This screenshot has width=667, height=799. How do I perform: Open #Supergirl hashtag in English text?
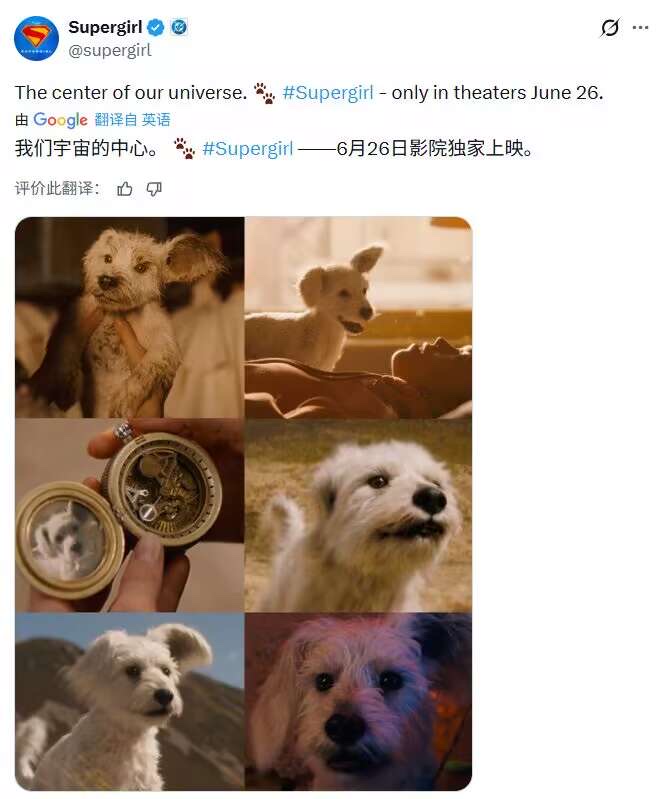328,93
